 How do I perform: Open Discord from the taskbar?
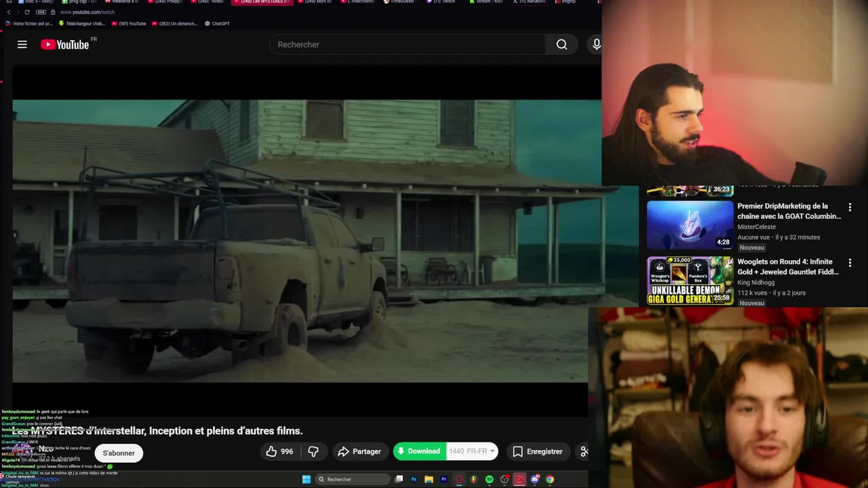pyautogui.click(x=535, y=479)
